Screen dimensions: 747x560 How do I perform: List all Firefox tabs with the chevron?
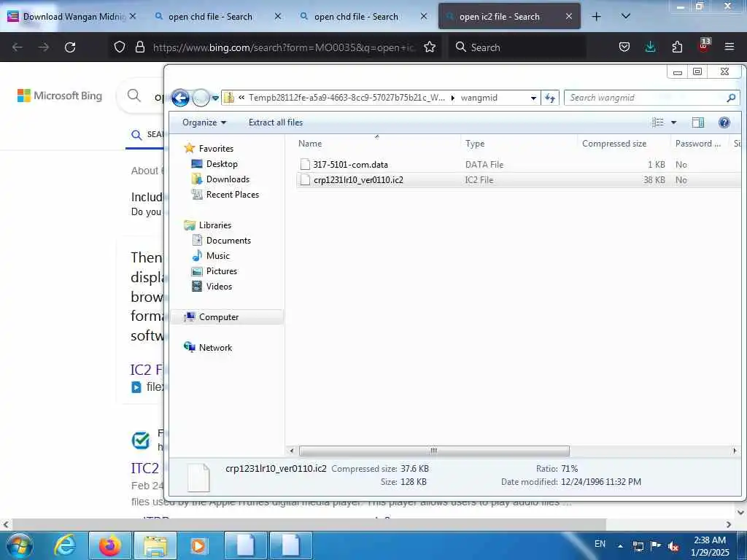[626, 17]
